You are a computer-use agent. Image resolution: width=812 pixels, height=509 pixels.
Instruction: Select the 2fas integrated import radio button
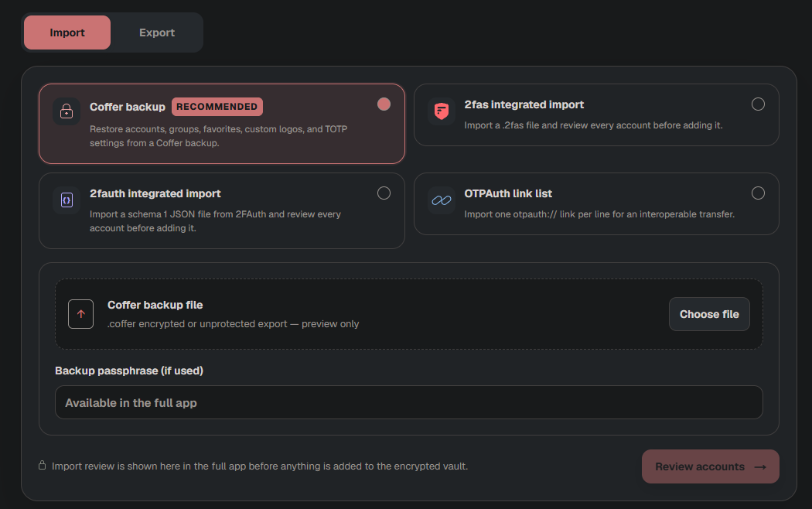pos(758,104)
